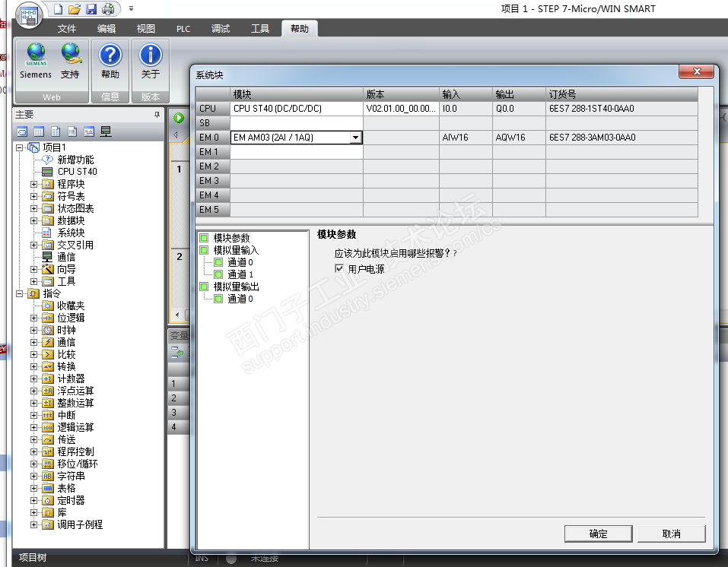Select 通道 0 under 模拟量输入
This screenshot has height=567, width=728.
click(240, 262)
